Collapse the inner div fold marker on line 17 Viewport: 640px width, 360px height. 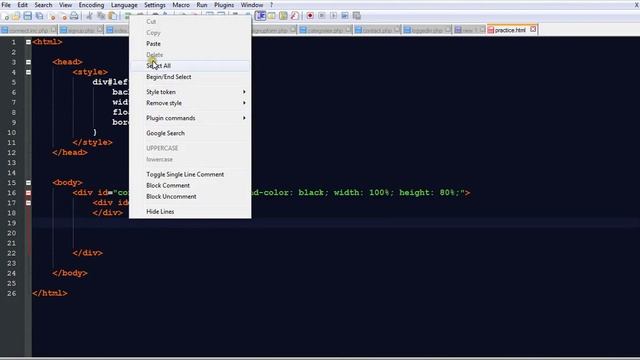tap(28, 203)
